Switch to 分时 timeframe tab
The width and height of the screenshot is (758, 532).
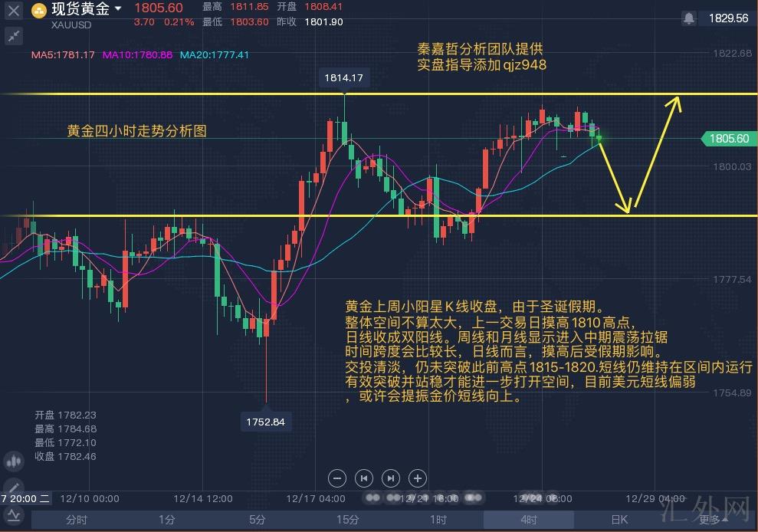tap(77, 520)
